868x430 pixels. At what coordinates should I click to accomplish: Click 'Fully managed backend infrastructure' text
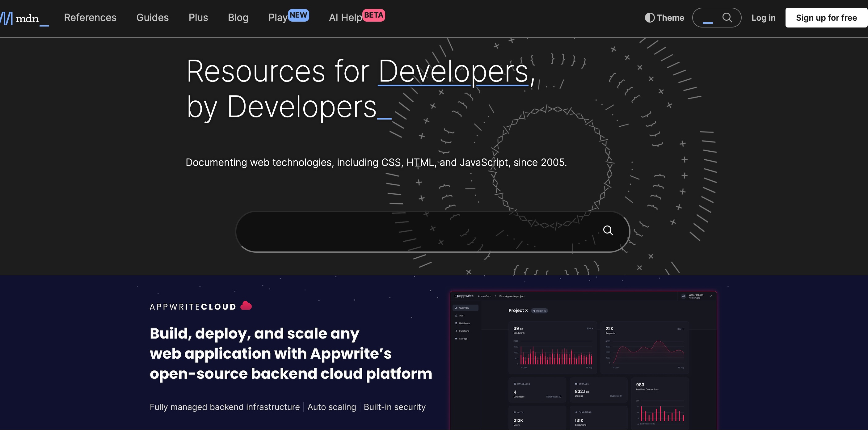[225, 407]
